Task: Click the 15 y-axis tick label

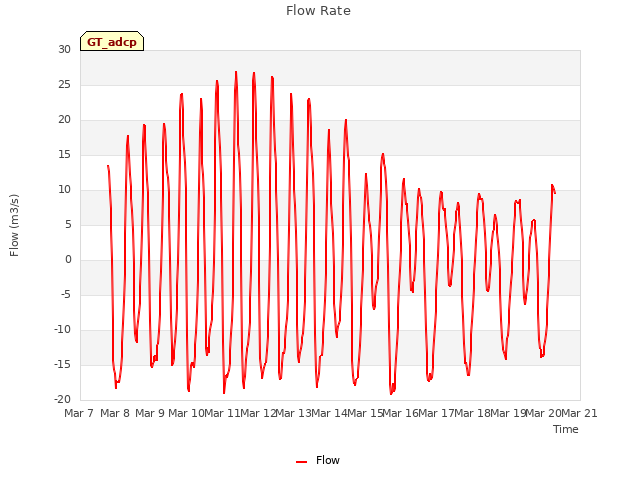Action: click(64, 154)
